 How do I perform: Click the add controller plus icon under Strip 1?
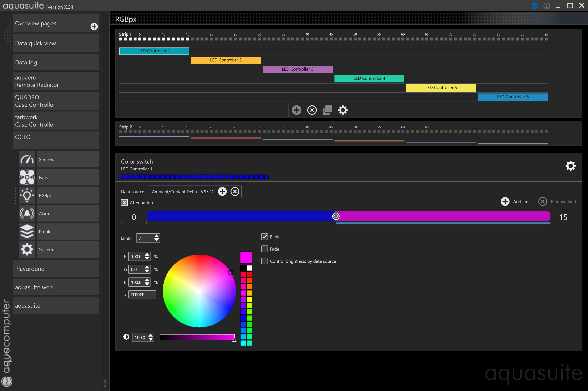pos(296,110)
